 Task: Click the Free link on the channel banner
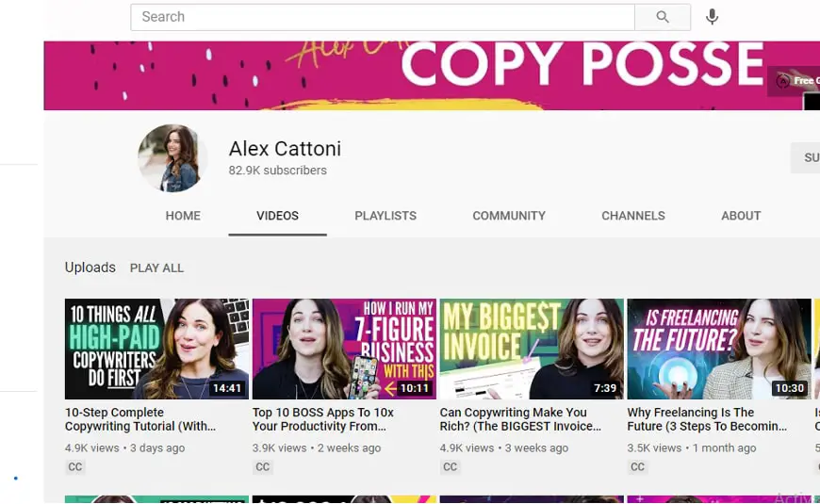[x=794, y=81]
